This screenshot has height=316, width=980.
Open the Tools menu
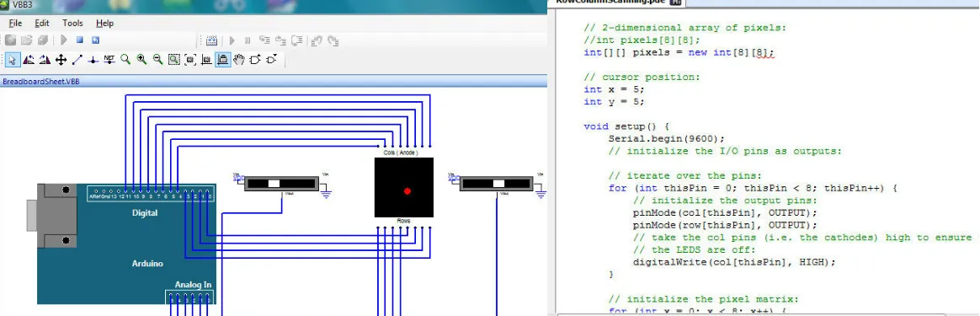coord(72,23)
